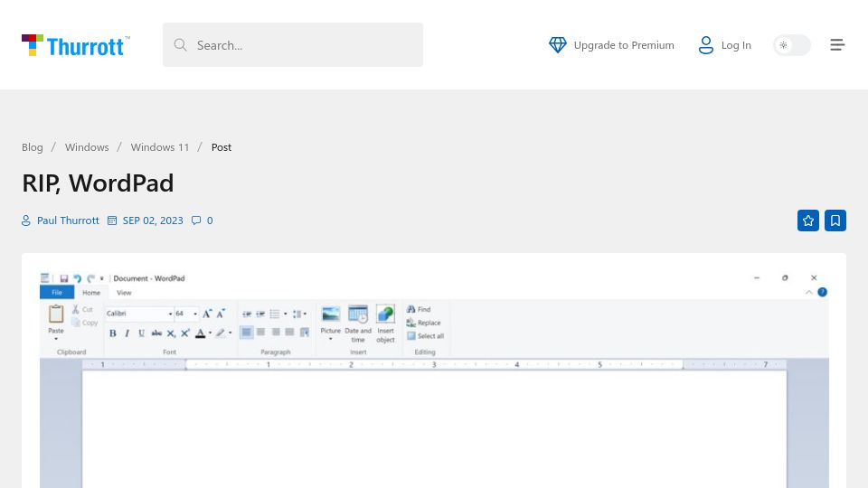Open the line spacing dropdown
The width and height of the screenshot is (868, 488).
point(299,314)
